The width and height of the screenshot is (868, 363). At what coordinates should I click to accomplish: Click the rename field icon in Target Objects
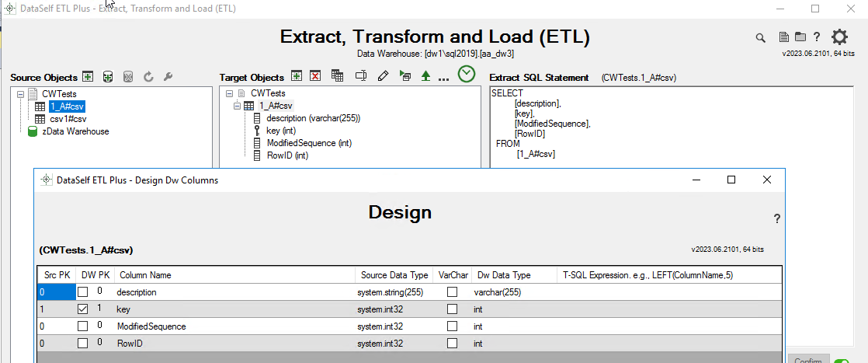(x=361, y=76)
